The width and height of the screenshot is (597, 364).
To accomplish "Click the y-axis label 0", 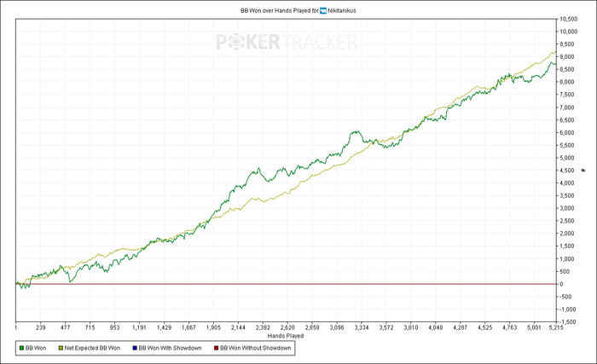I will click(561, 284).
